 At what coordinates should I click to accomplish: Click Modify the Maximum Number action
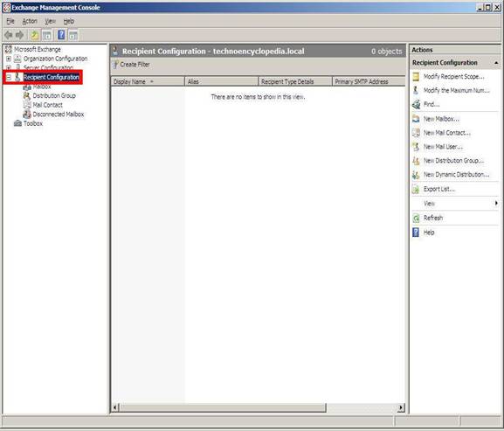[457, 90]
